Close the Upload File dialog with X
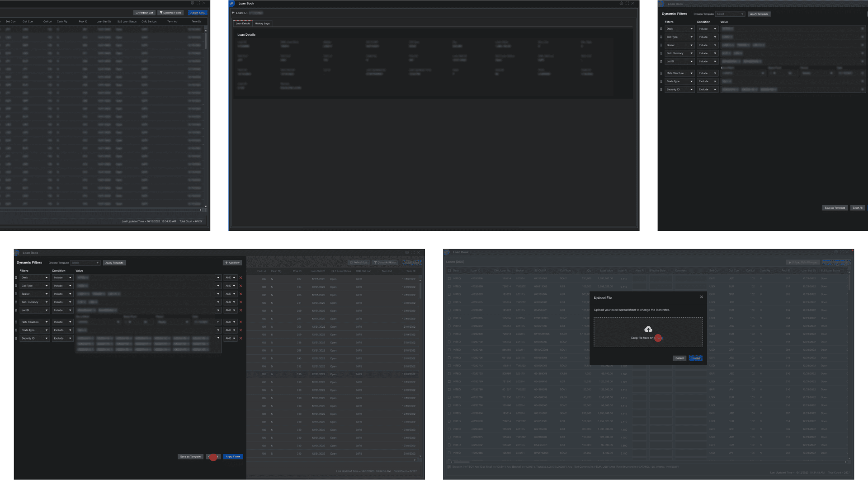 click(x=701, y=297)
